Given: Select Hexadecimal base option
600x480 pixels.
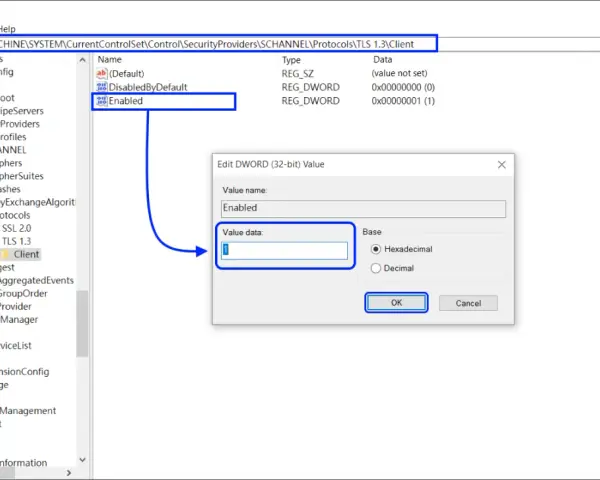Looking at the screenshot, I should 376,249.
